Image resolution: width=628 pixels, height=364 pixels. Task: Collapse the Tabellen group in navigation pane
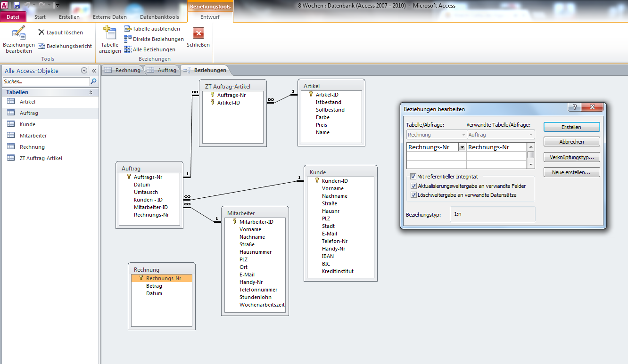point(91,92)
